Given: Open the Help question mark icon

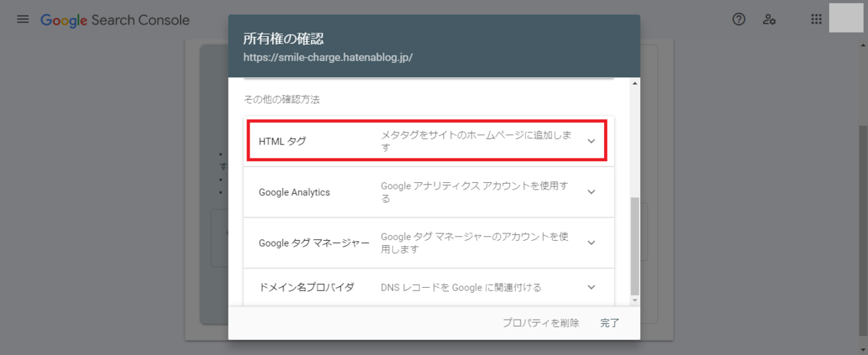Looking at the screenshot, I should [x=739, y=20].
